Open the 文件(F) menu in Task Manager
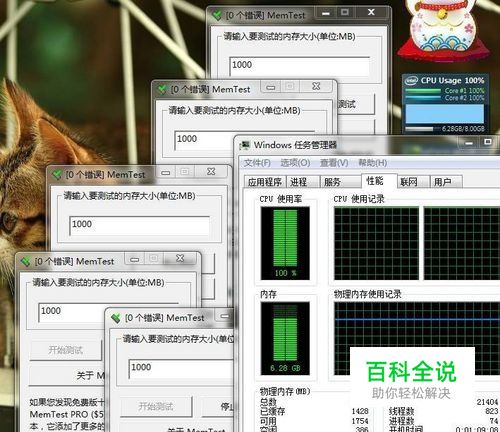Screen dimensions: 500x432 (257, 163)
